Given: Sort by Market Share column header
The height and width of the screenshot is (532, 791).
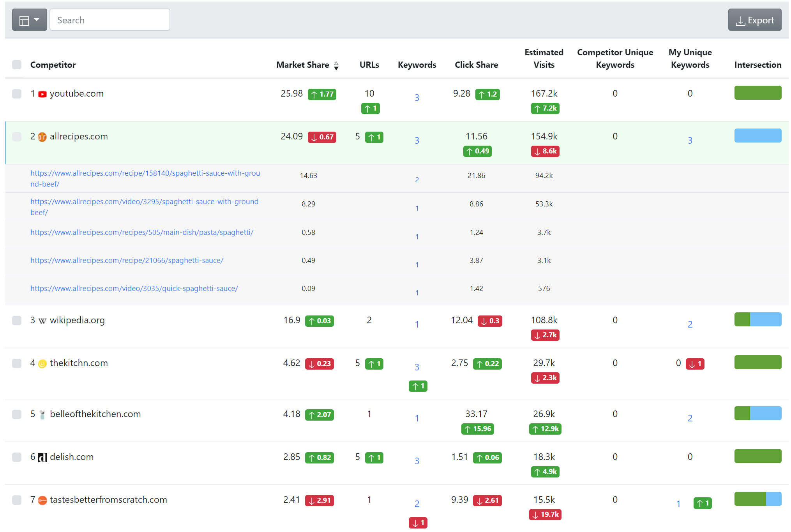Looking at the screenshot, I should pyautogui.click(x=303, y=65).
